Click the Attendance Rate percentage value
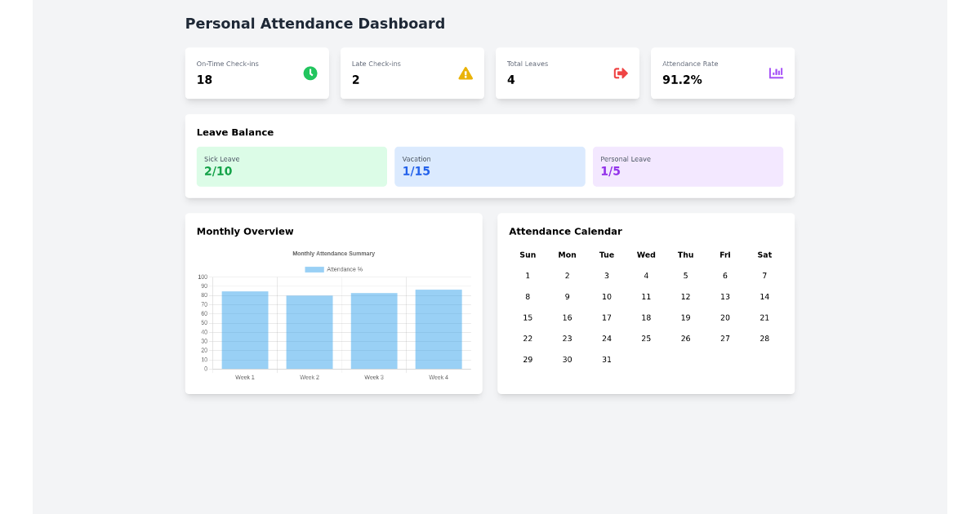Viewport: 980px width, 514px height. point(682,79)
